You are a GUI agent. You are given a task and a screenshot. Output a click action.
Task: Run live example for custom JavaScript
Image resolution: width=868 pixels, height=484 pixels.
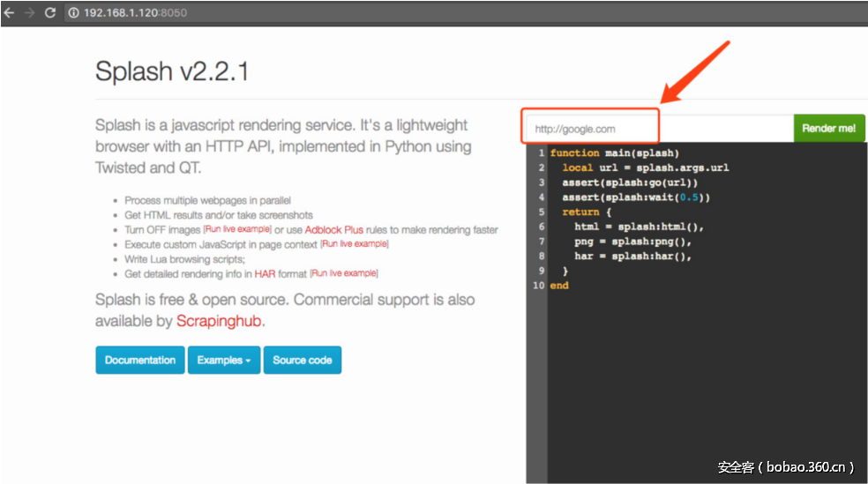354,244
